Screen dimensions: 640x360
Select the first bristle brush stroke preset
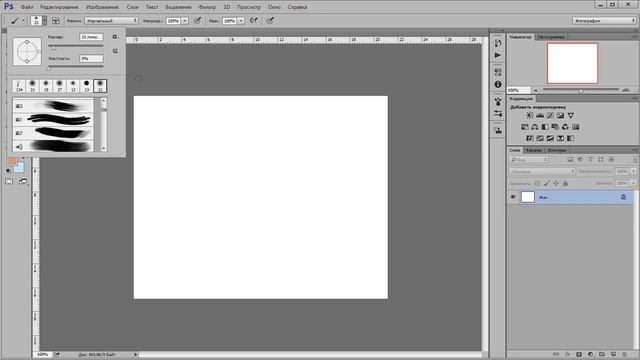(53, 106)
